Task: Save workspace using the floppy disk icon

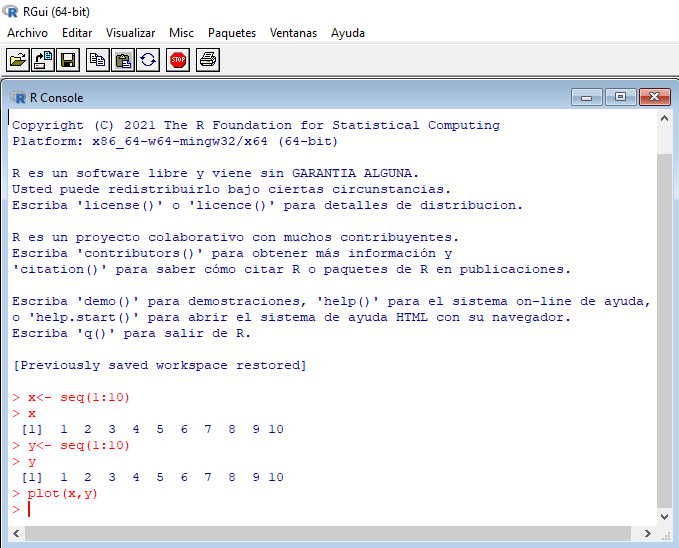Action: coord(68,60)
